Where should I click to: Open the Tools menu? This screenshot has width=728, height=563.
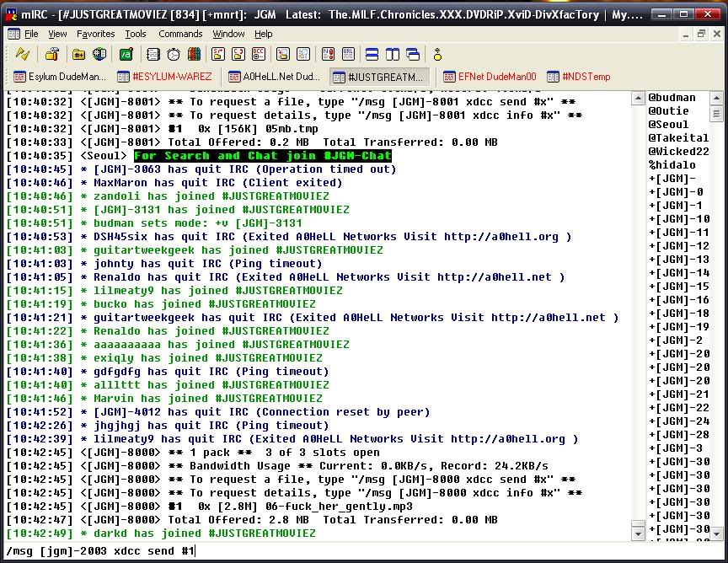[136, 34]
